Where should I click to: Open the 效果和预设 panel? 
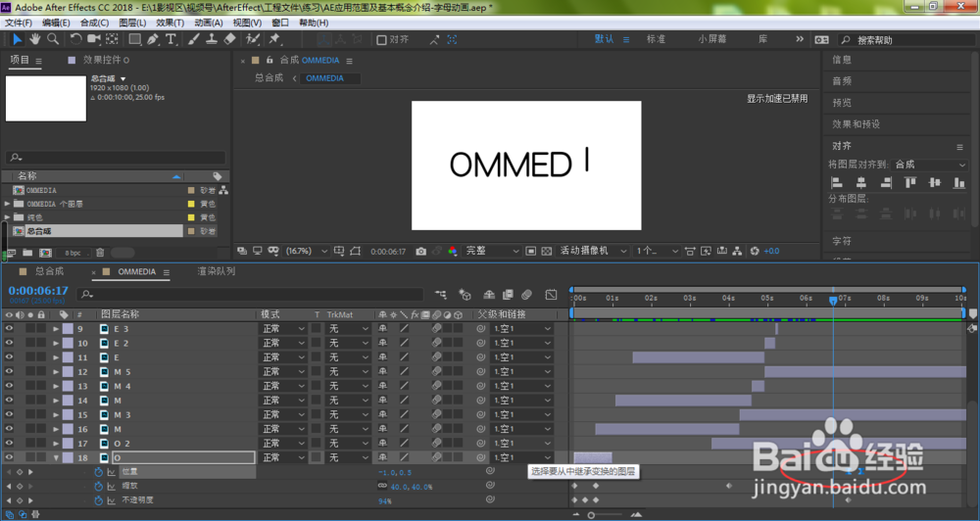(x=856, y=124)
